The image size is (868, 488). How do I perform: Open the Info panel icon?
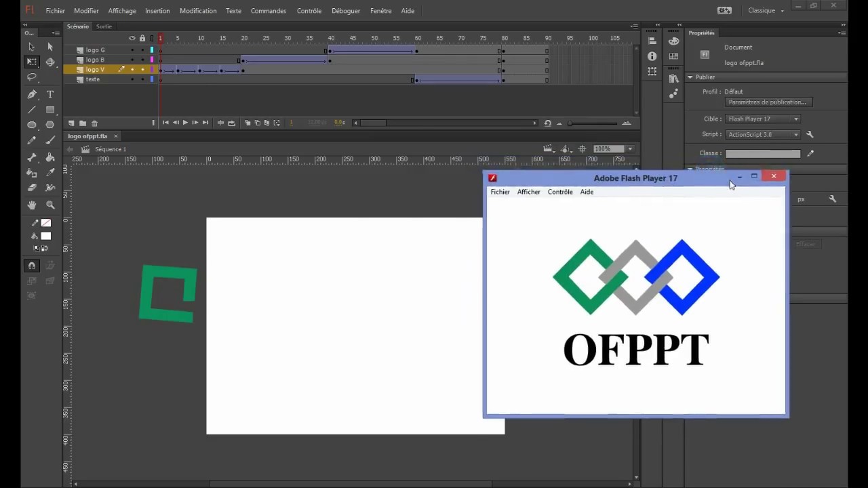click(652, 56)
